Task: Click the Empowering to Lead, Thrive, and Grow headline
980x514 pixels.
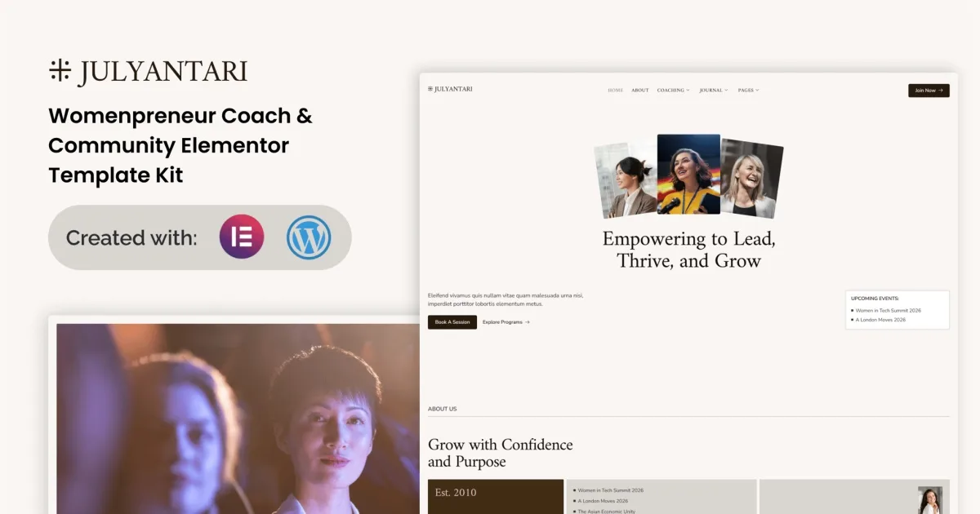Action: tap(688, 250)
